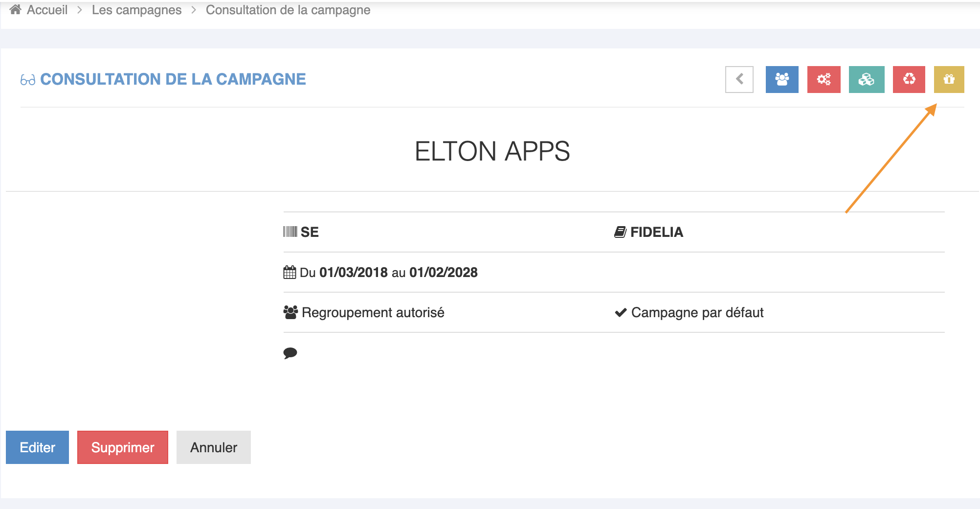The image size is (980, 509).
Task: Open the yellow gift button
Action: coord(949,79)
